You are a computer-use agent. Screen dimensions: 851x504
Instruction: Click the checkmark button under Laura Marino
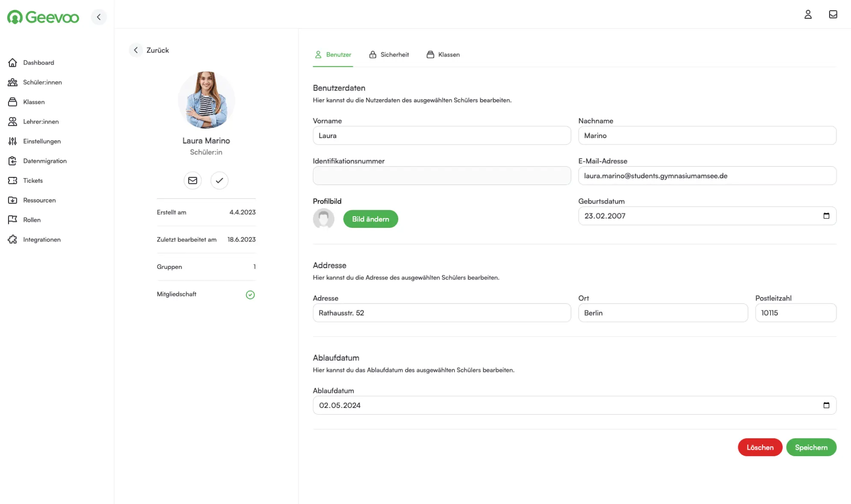click(219, 181)
